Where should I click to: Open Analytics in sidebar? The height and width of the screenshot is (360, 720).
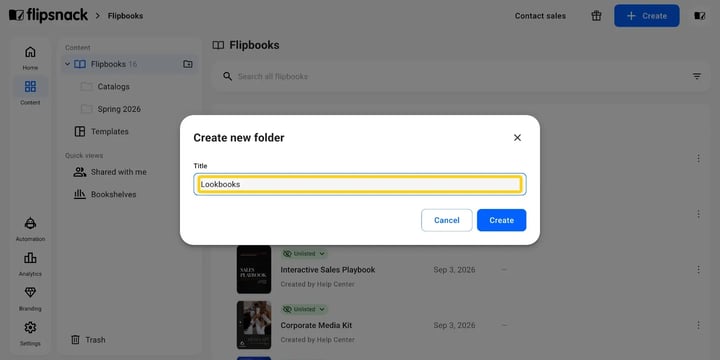point(30,264)
